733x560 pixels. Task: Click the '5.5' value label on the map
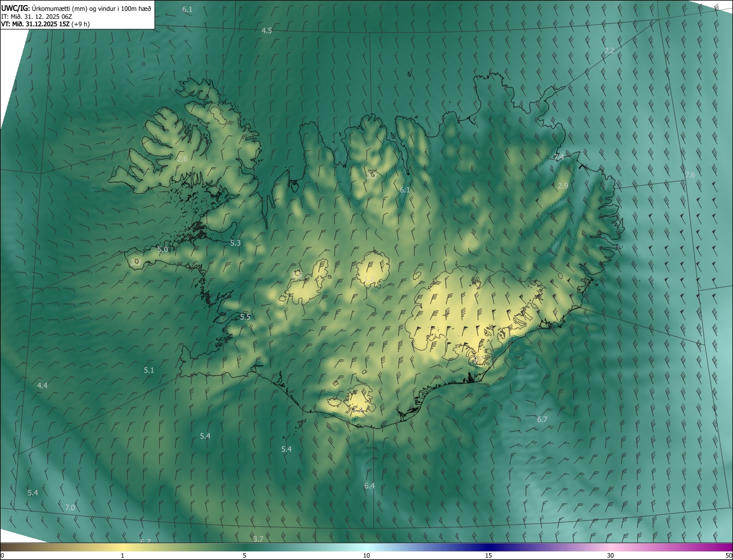pos(245,317)
